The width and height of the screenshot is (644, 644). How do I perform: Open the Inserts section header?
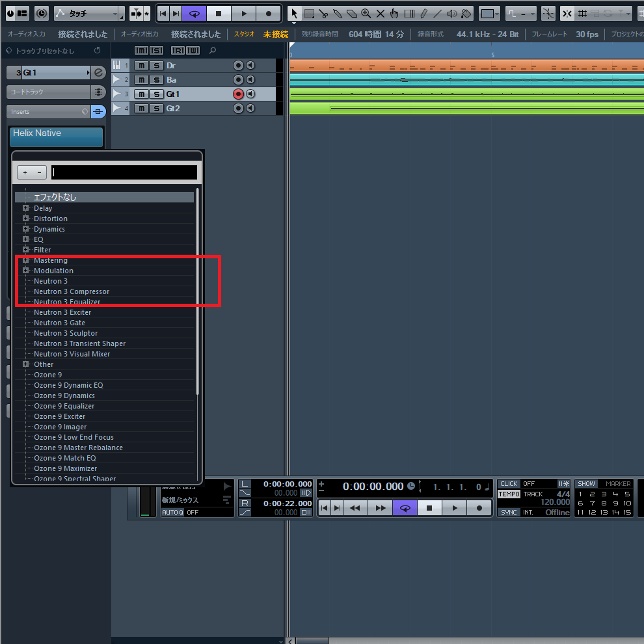49,112
